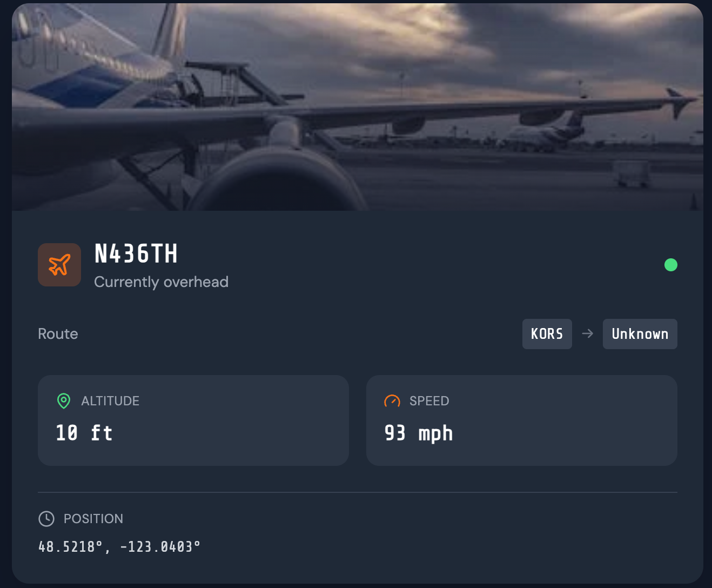
Task: Click the 48.5218°, -123.0403° coordinates
Action: coord(119,547)
